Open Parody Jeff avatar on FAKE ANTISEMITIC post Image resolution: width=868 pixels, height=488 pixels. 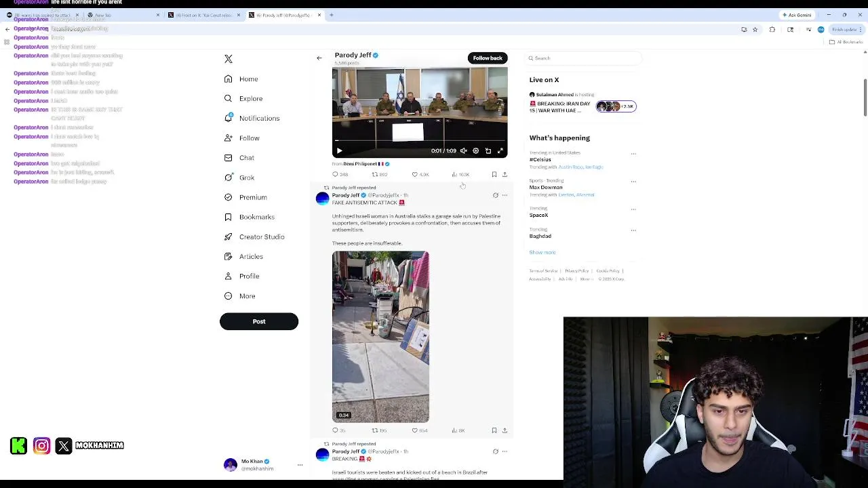pyautogui.click(x=323, y=199)
